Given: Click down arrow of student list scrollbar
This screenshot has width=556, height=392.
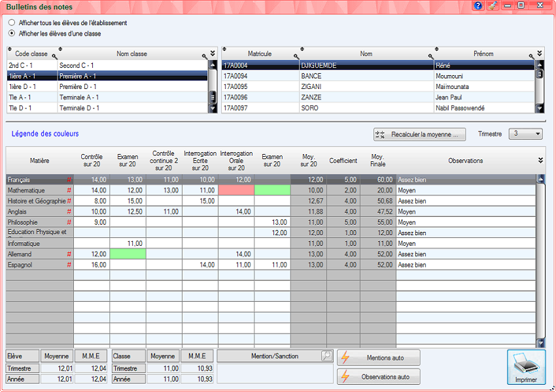Looking at the screenshot, I should [x=540, y=108].
